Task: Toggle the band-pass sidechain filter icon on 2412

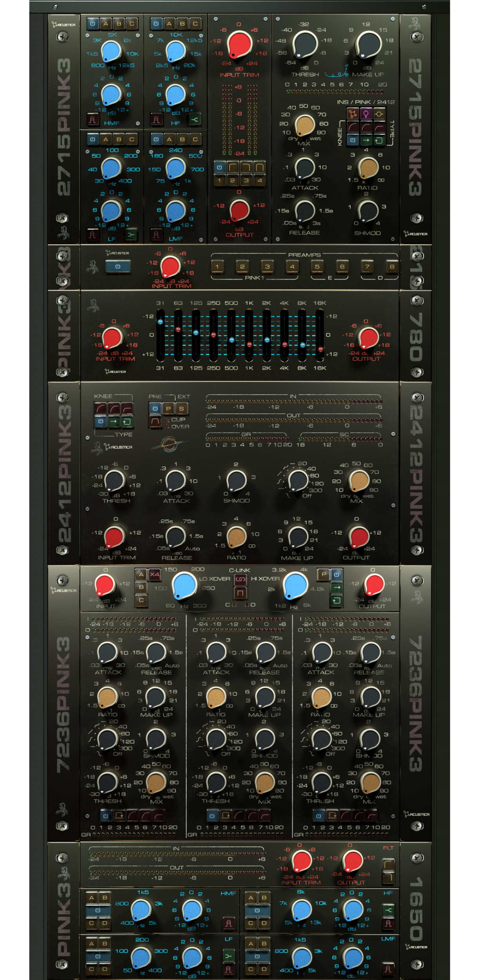Action: pos(155,422)
